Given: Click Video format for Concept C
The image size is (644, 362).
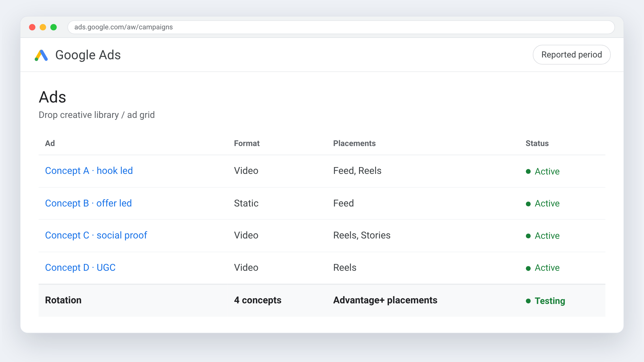Looking at the screenshot, I should (x=246, y=235).
